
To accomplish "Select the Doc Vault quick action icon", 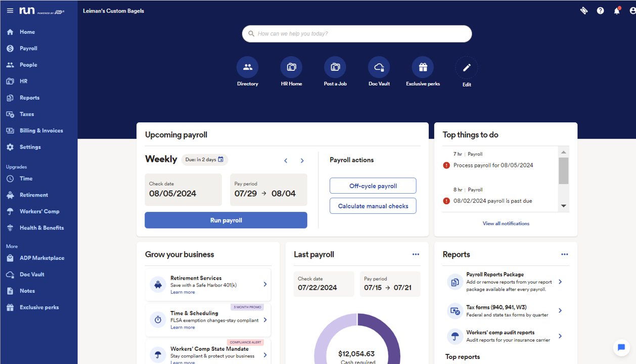I will pyautogui.click(x=379, y=66).
